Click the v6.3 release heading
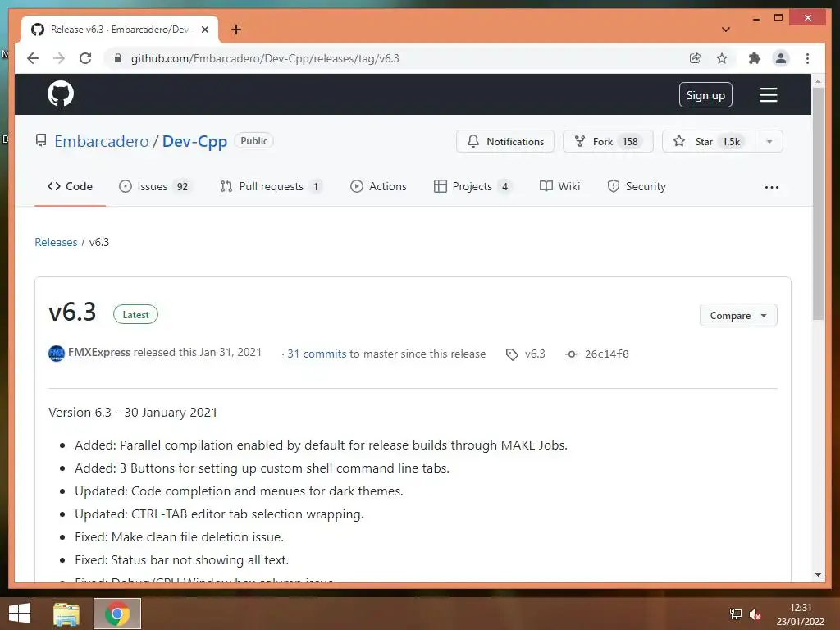 [x=72, y=313]
